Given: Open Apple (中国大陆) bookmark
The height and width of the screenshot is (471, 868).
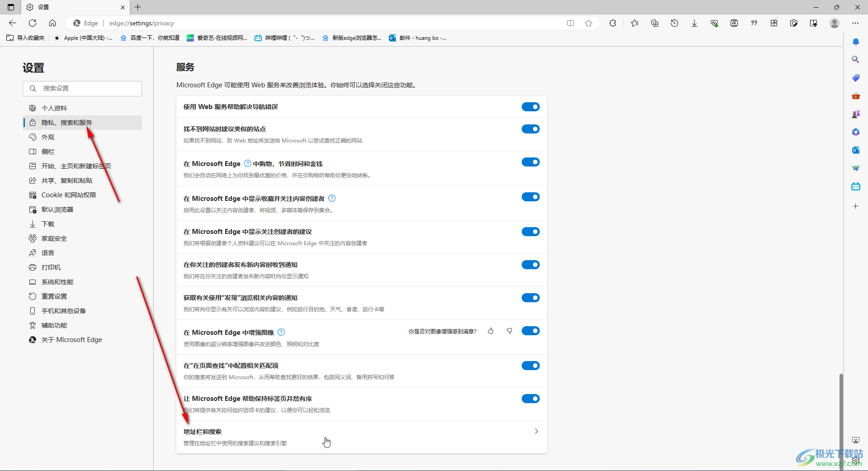Looking at the screenshot, I should (83, 38).
